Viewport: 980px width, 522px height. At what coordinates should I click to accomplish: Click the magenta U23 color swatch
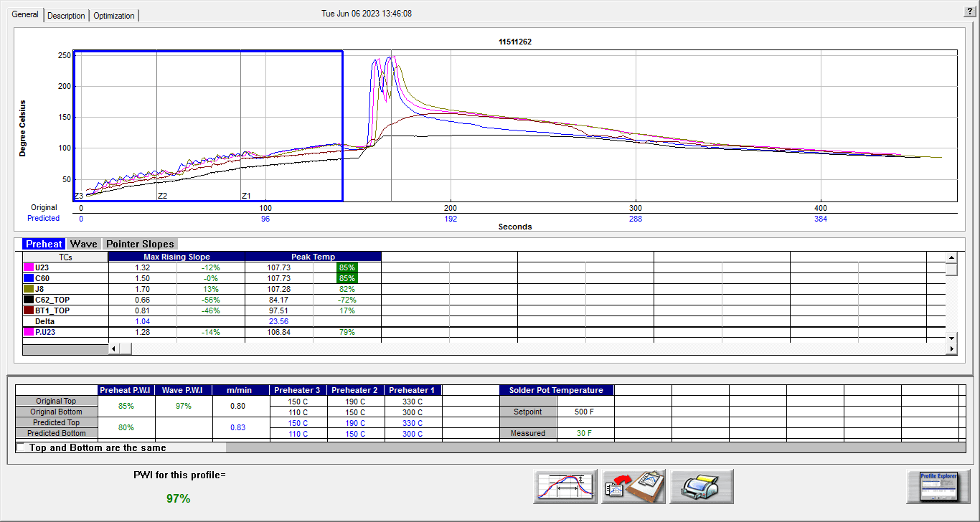click(x=29, y=267)
